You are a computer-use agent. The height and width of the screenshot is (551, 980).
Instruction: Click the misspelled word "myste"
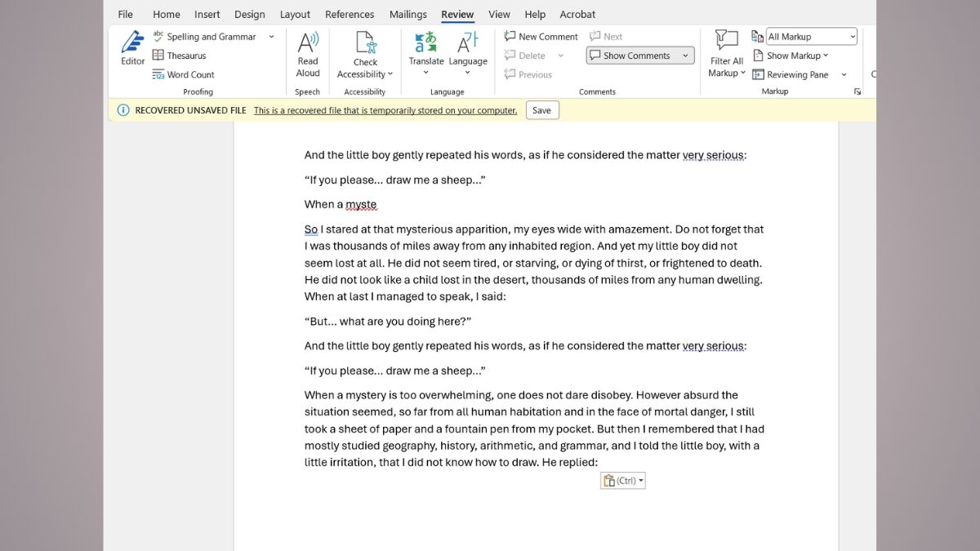point(362,204)
